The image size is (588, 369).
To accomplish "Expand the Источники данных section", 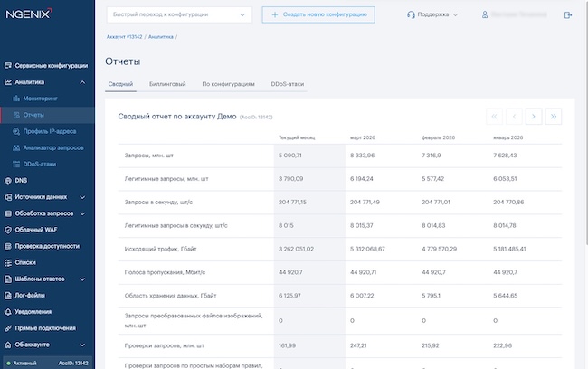I will [82, 197].
